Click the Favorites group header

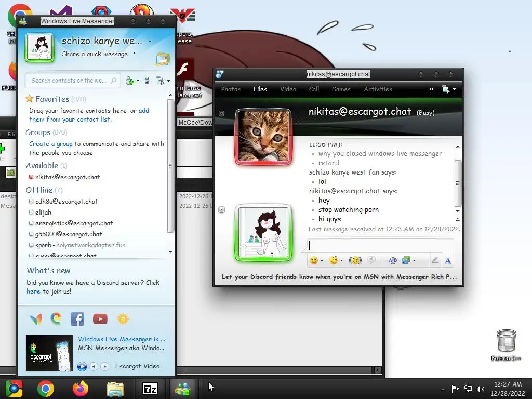55,99
